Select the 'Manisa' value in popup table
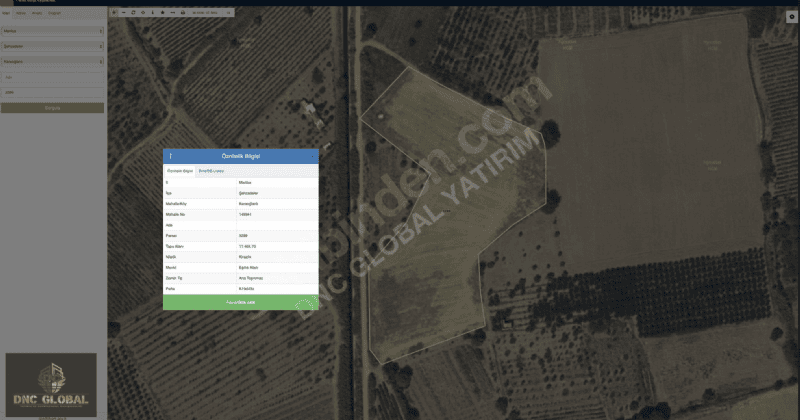The width and height of the screenshot is (800, 420). click(245, 183)
